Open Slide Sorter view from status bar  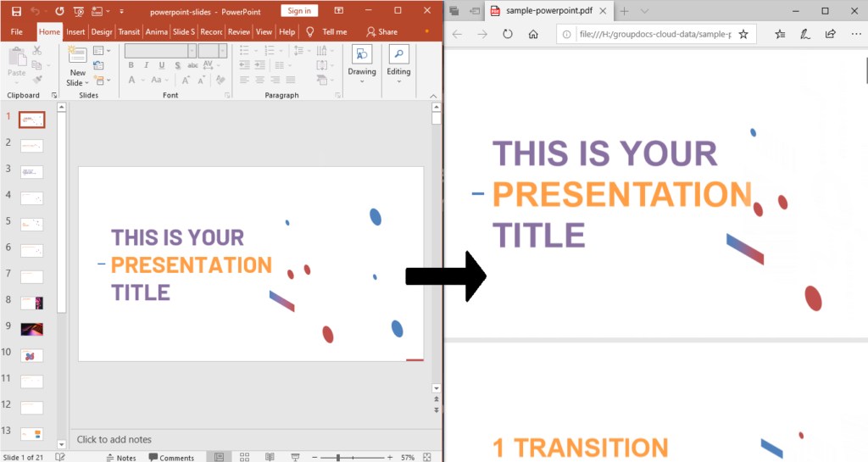coord(244,457)
